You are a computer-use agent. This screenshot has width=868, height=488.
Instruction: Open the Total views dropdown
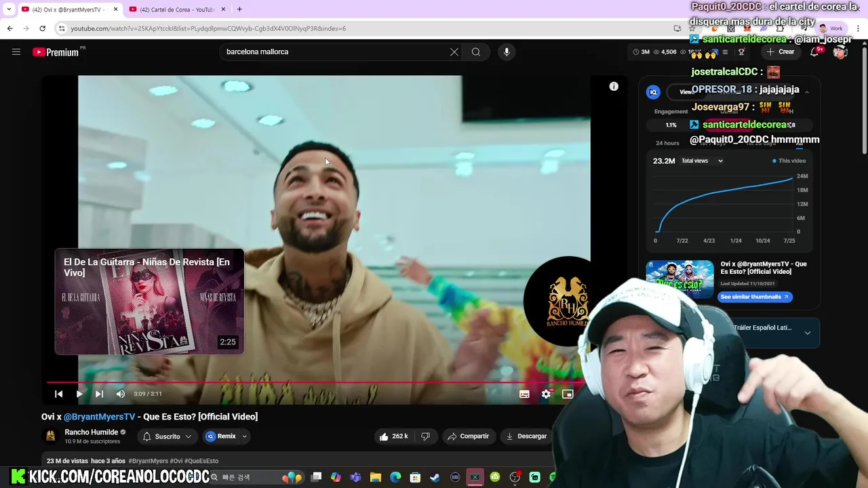[703, 161]
